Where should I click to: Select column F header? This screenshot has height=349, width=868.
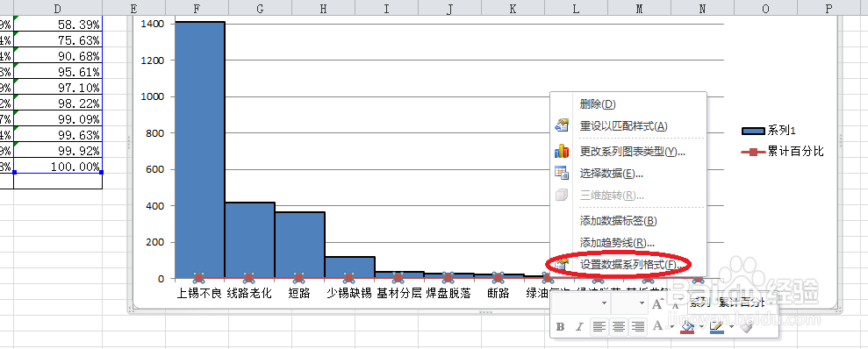click(197, 8)
